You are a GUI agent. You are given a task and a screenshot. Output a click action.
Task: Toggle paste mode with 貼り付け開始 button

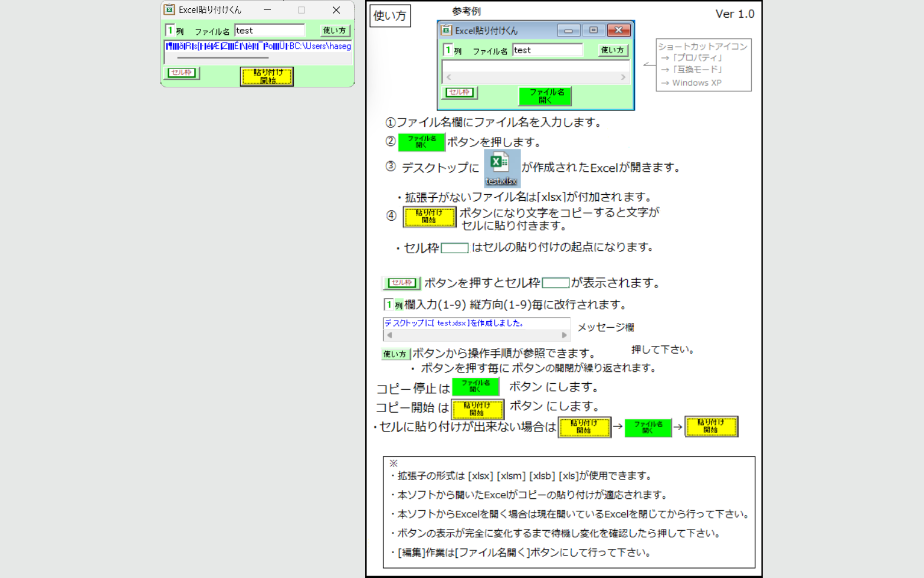(x=267, y=77)
